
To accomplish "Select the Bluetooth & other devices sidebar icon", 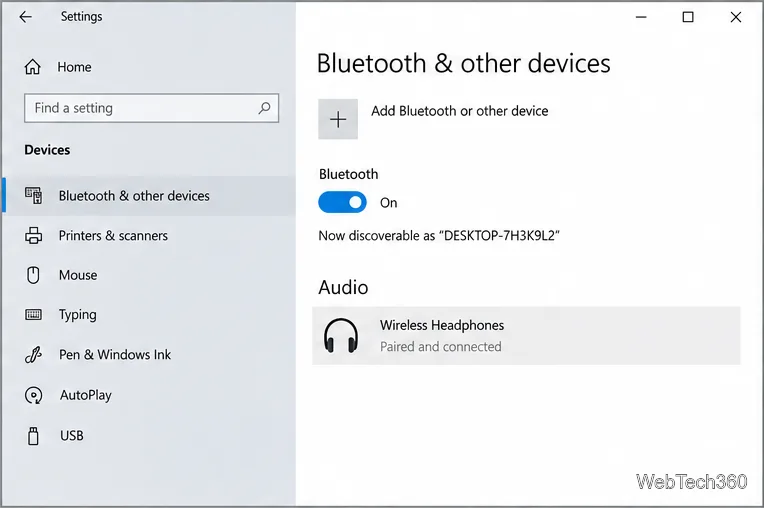I will (x=34, y=196).
